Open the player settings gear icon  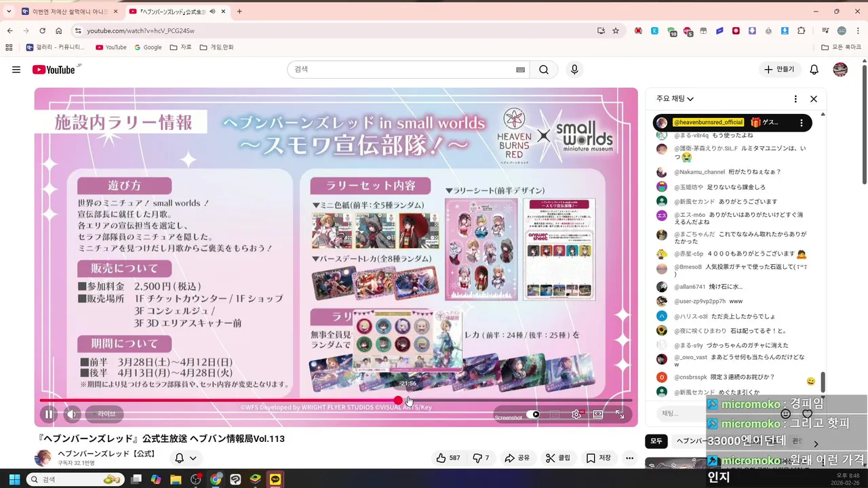pyautogui.click(x=576, y=414)
